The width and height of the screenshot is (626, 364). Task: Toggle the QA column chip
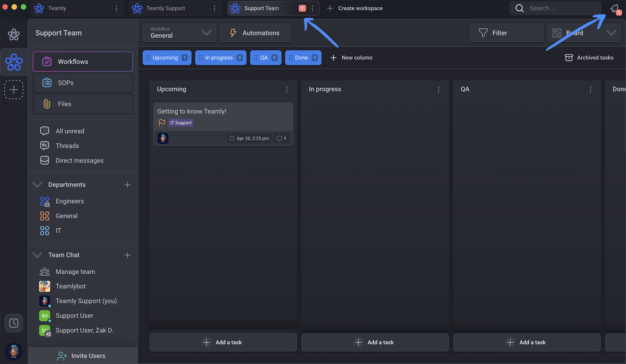(266, 58)
